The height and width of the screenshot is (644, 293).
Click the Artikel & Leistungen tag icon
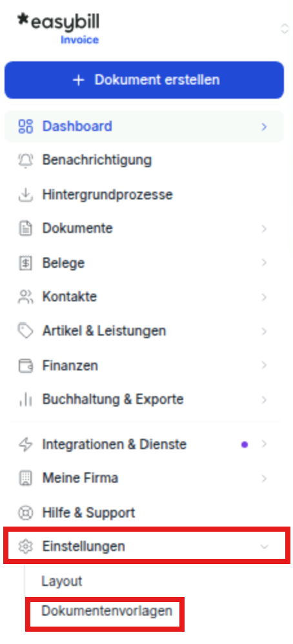(x=25, y=330)
